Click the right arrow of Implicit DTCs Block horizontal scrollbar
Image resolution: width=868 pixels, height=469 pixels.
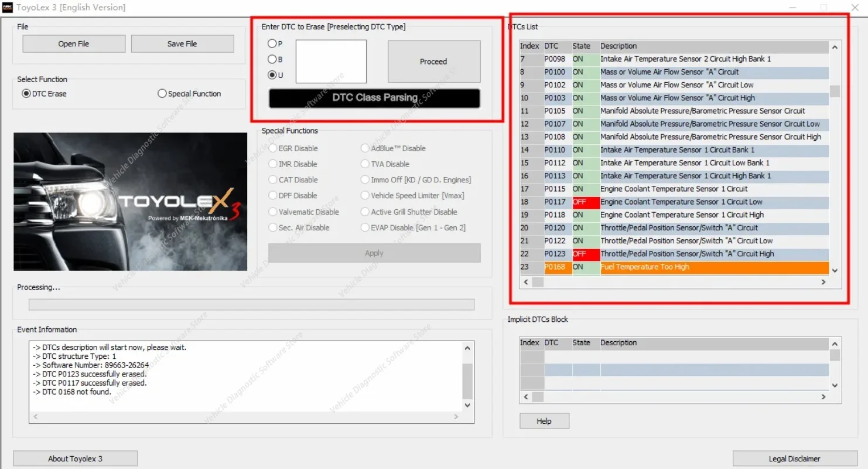823,397
